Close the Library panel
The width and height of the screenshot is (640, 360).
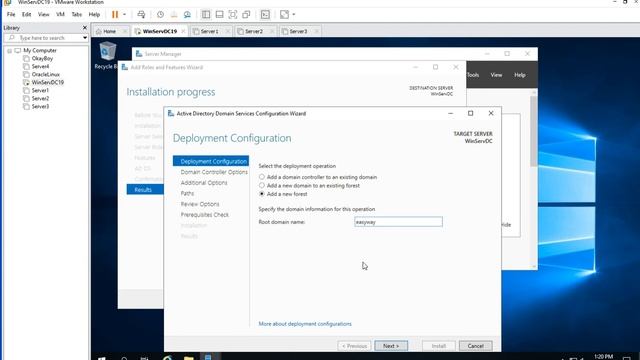click(x=85, y=28)
